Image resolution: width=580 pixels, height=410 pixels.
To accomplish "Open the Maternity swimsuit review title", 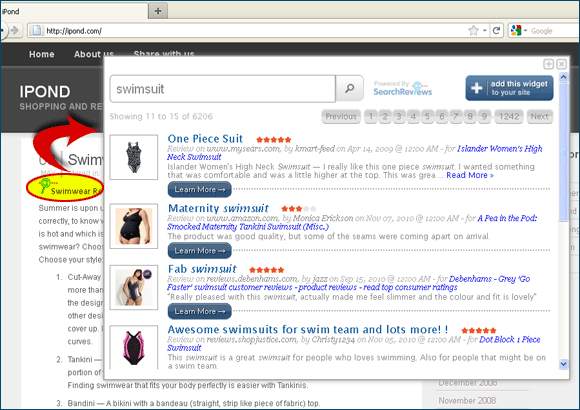I will point(218,208).
